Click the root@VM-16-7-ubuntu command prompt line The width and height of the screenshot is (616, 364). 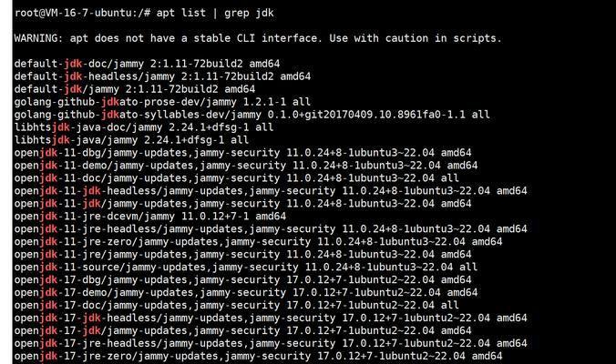tap(144, 13)
